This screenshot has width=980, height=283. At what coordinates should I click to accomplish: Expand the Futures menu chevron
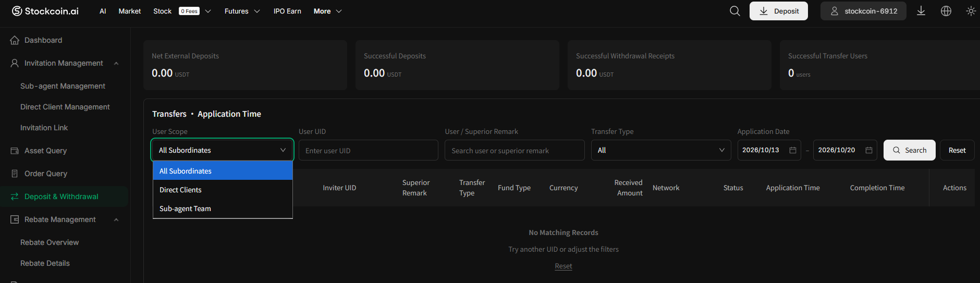[x=257, y=11]
